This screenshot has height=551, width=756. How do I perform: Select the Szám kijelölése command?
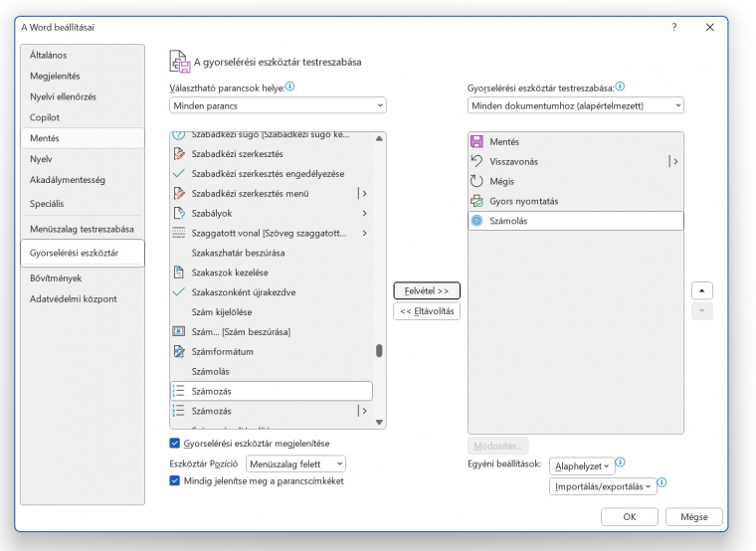272,312
